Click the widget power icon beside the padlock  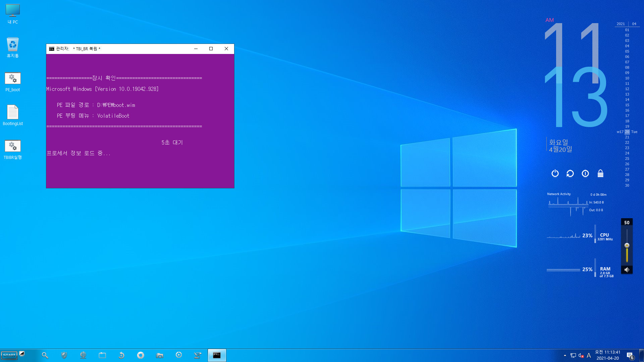(x=585, y=173)
